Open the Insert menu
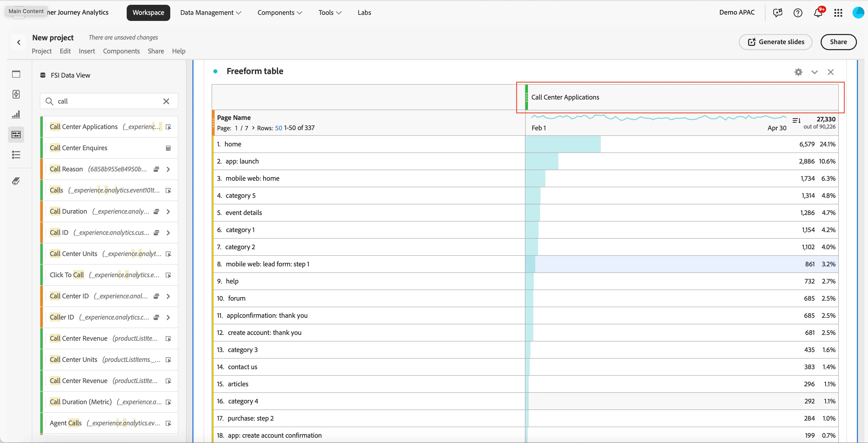 coord(87,51)
